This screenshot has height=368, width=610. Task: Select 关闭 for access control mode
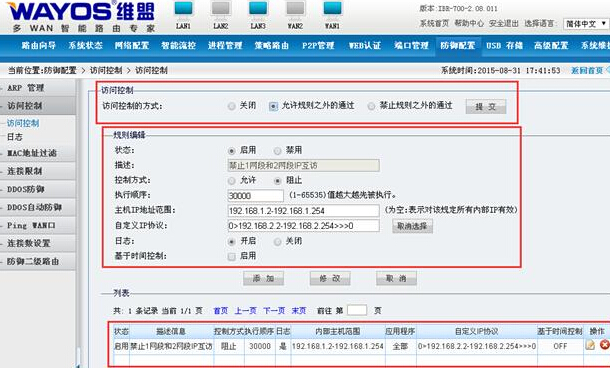[231, 106]
